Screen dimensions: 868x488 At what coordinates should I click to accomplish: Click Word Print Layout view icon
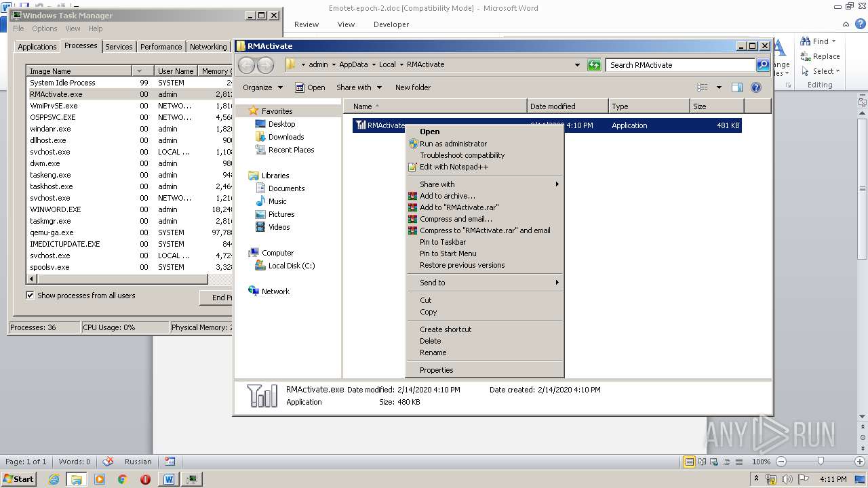click(x=690, y=462)
